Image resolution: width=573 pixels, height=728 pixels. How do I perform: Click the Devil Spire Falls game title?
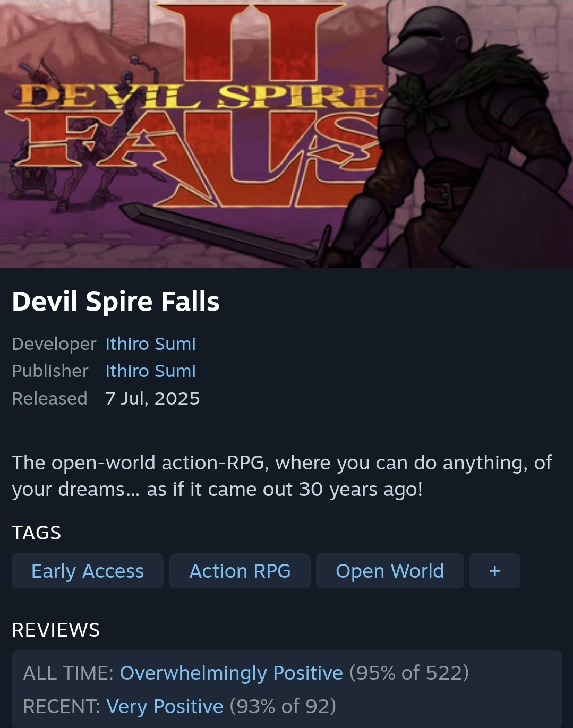point(116,301)
